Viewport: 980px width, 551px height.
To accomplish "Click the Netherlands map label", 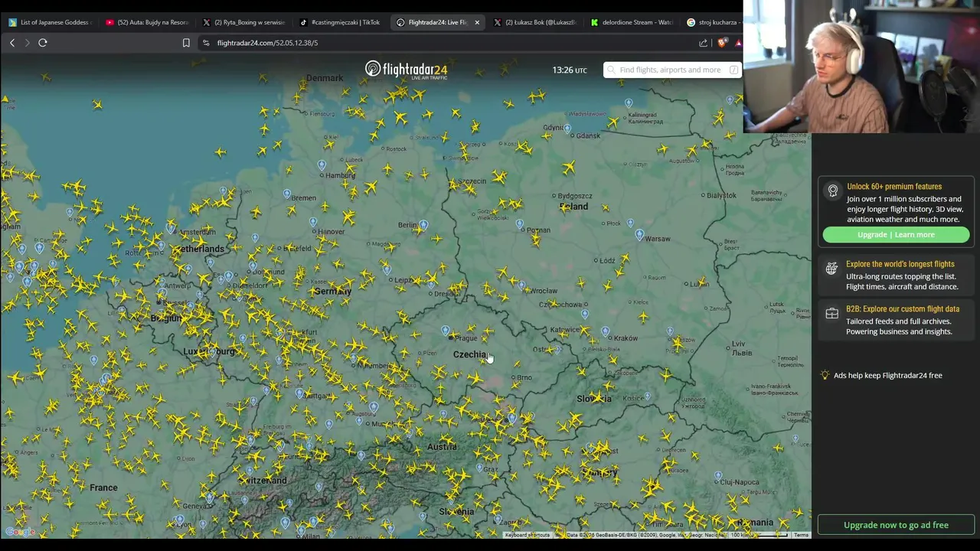I will (x=198, y=249).
